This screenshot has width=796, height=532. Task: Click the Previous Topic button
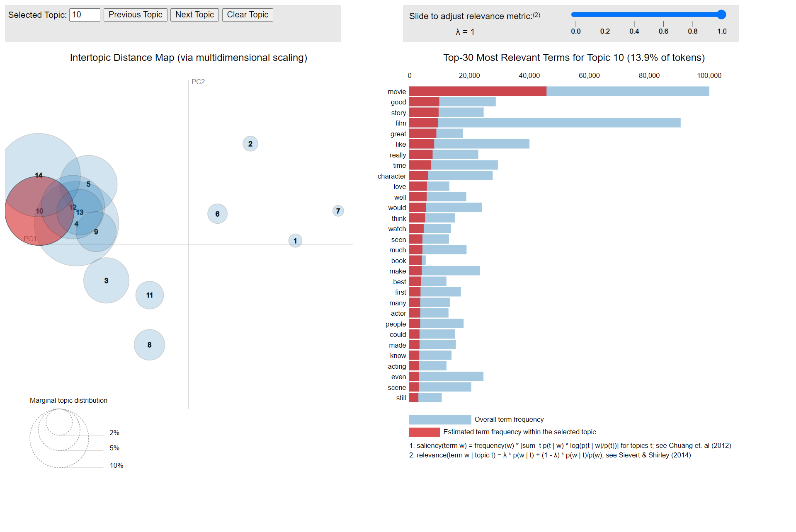tap(135, 15)
